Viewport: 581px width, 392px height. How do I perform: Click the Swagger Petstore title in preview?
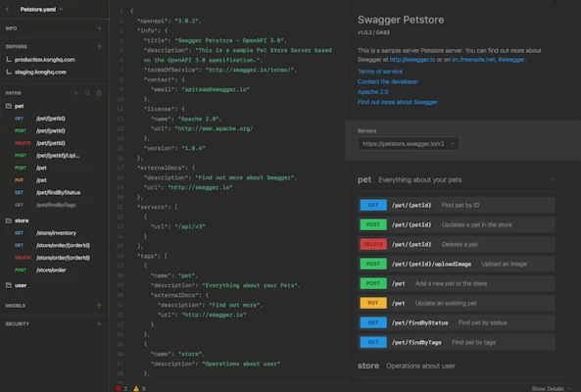point(401,20)
